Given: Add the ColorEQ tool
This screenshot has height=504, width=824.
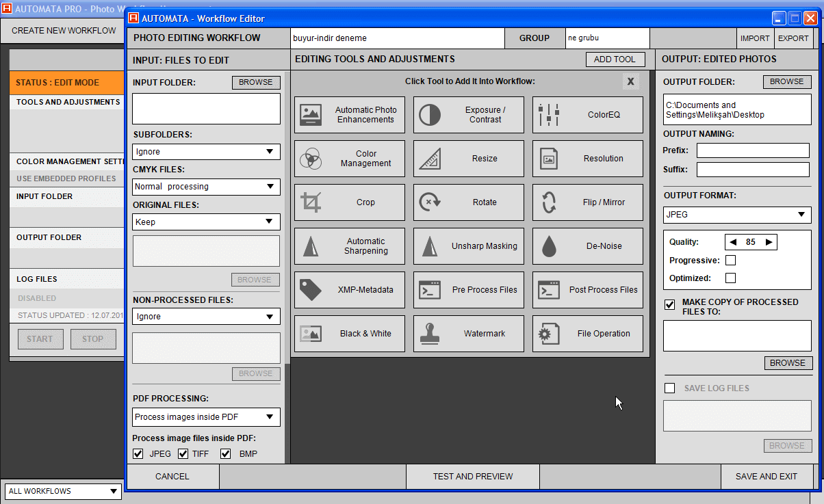Looking at the screenshot, I should click(588, 115).
